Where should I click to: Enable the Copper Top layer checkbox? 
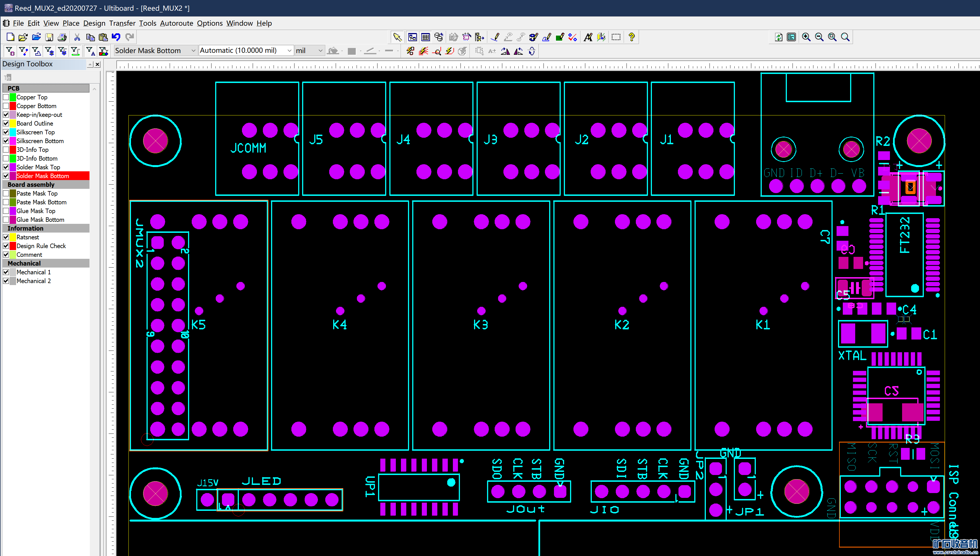coord(6,97)
